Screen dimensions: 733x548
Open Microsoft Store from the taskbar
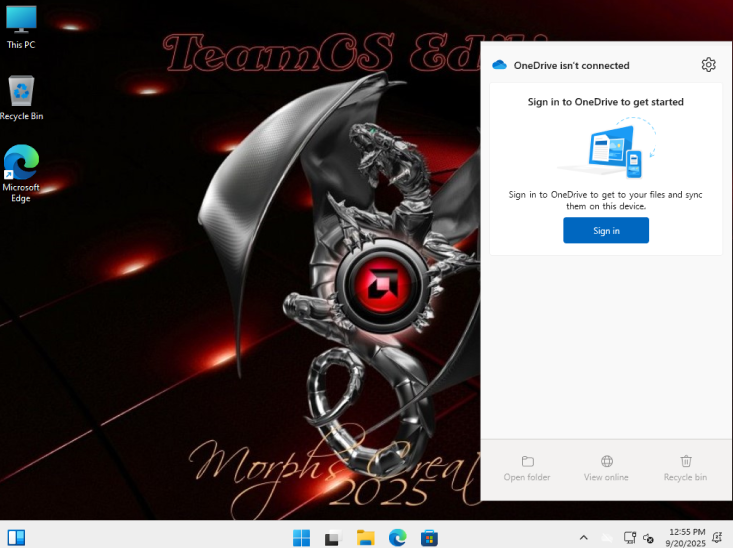pos(429,538)
